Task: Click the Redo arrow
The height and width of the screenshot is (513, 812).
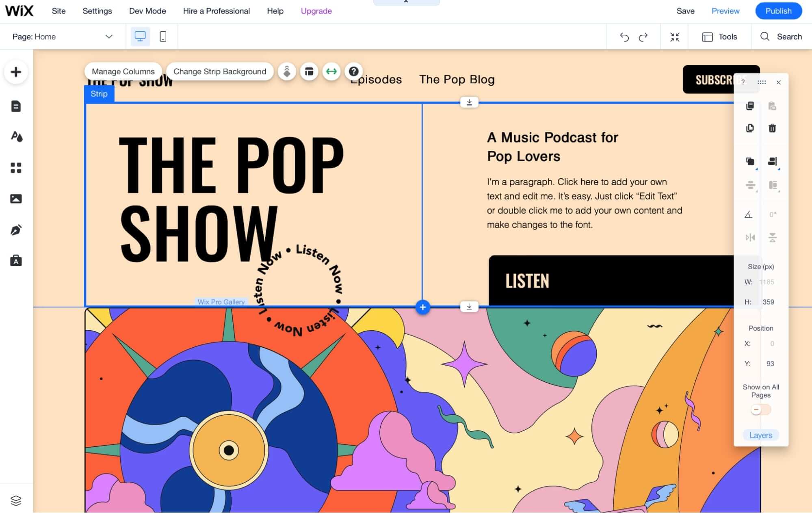Action: [643, 37]
